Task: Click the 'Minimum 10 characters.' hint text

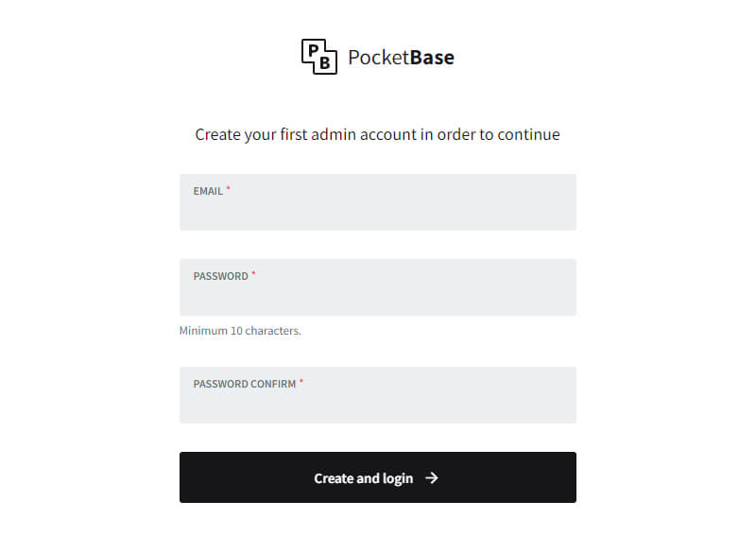Action: click(240, 331)
